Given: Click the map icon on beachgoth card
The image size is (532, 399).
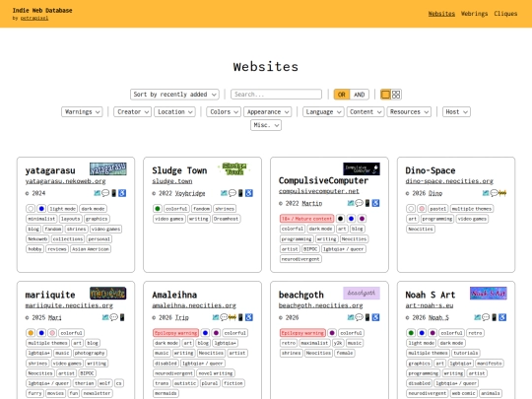Looking at the screenshot, I should [351, 317].
